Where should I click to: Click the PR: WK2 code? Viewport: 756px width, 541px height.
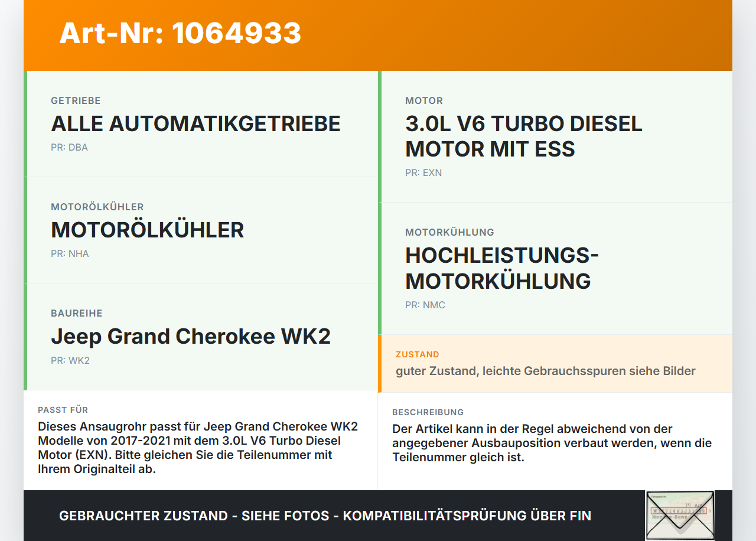click(70, 361)
